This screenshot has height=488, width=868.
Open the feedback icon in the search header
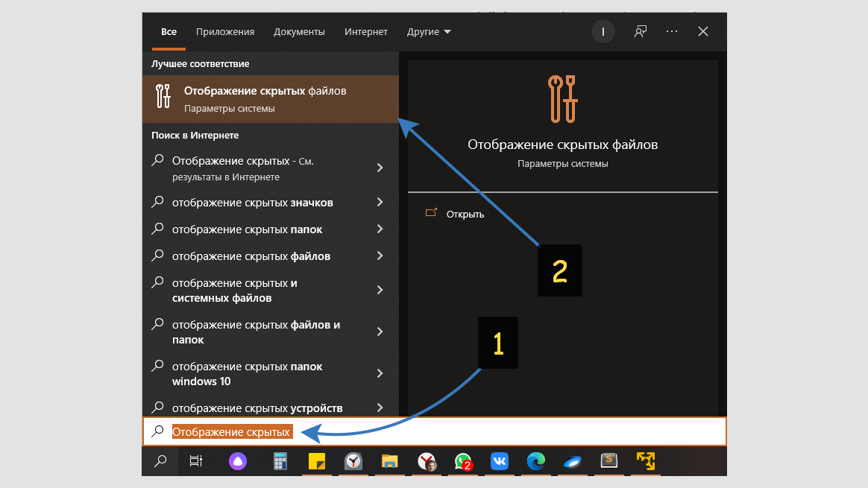pos(641,31)
